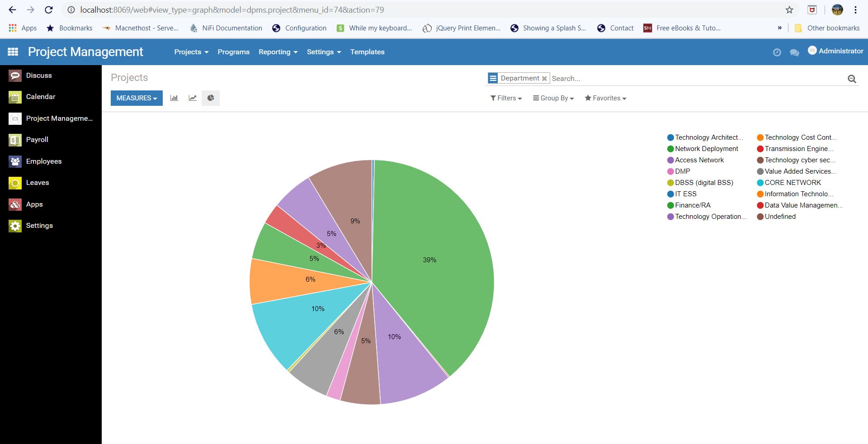Open the Programs menu
Screen dimensions: 868x444
point(233,52)
